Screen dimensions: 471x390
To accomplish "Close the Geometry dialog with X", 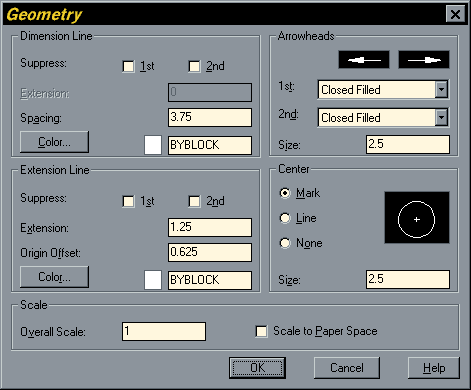I will coord(455,14).
